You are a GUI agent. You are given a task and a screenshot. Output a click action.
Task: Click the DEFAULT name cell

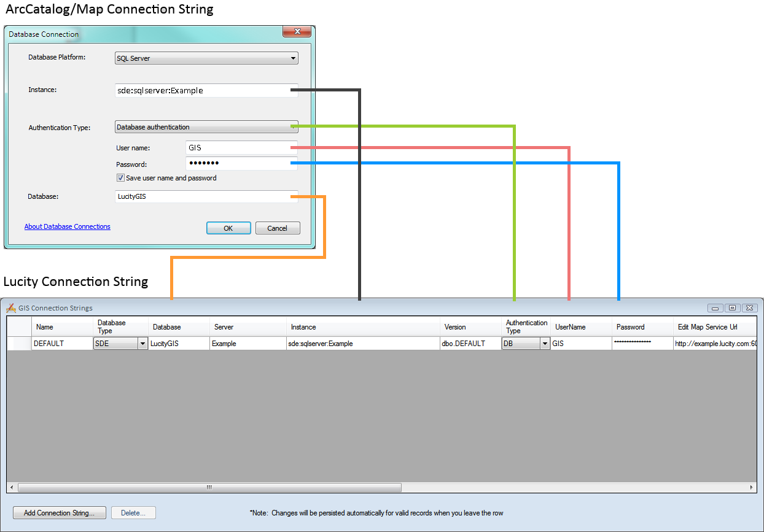pos(62,344)
